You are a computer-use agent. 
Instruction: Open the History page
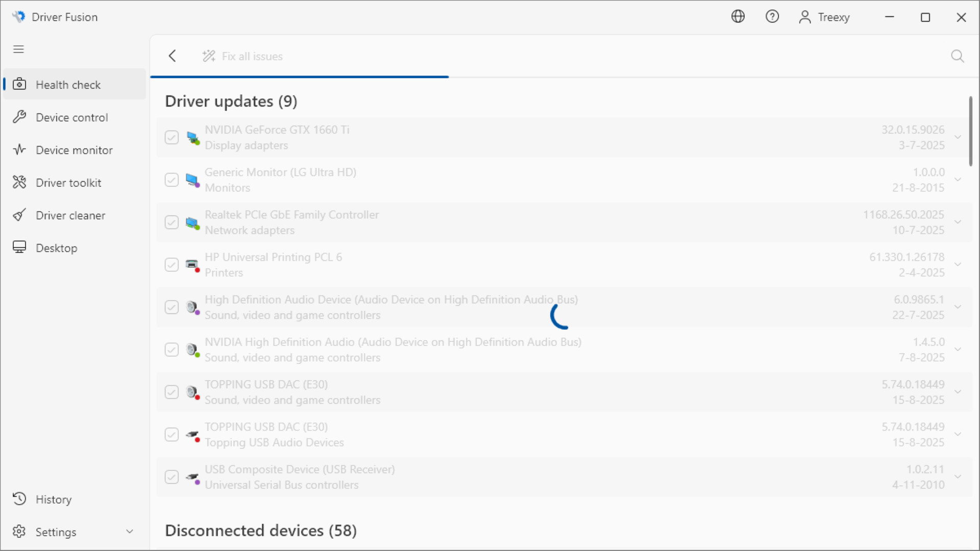[54, 499]
